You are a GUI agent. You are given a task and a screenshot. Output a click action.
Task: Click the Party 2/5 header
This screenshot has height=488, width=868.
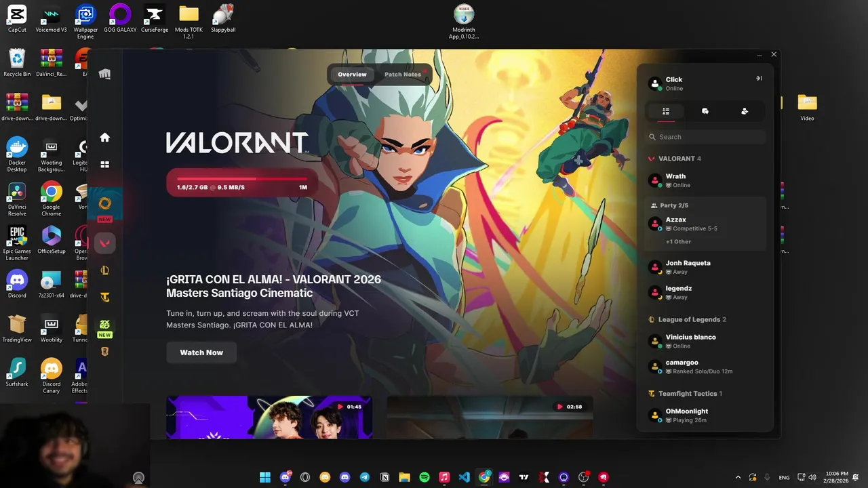(x=669, y=205)
